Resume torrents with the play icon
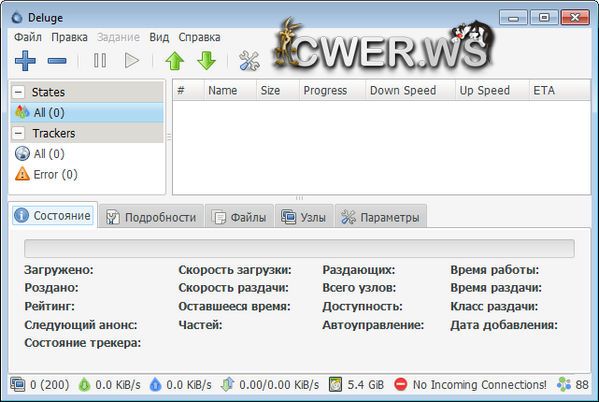The width and height of the screenshot is (599, 402). [x=132, y=60]
